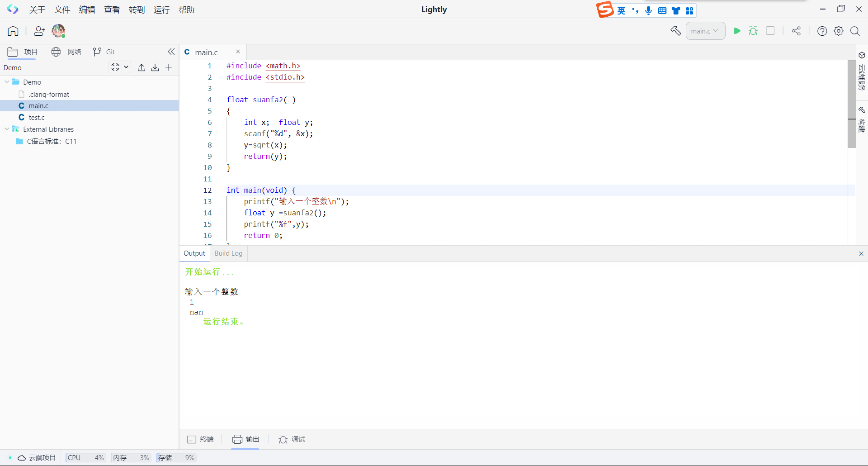Screen dimensions: 868x466
Task: Open Sogou soft keyboard icon
Action: 662,10
